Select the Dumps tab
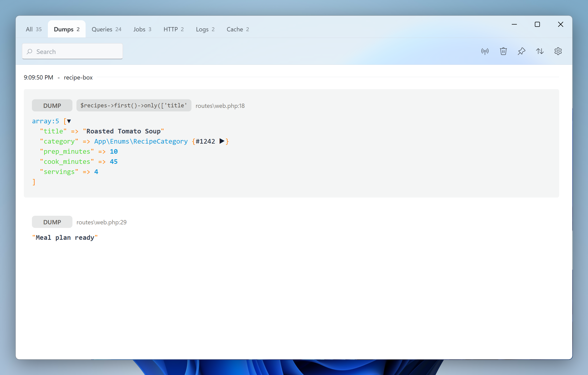This screenshot has height=375, width=588. (x=67, y=29)
